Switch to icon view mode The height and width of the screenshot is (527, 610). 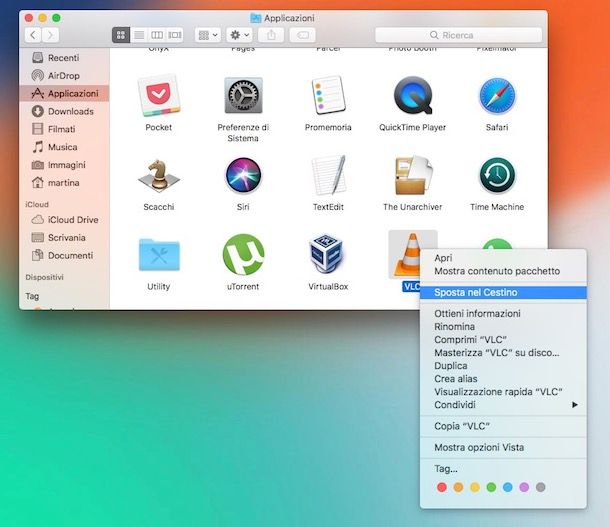pos(121,35)
